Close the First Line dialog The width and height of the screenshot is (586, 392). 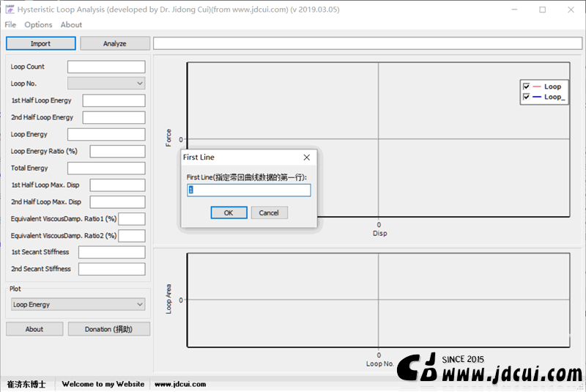pyautogui.click(x=307, y=158)
